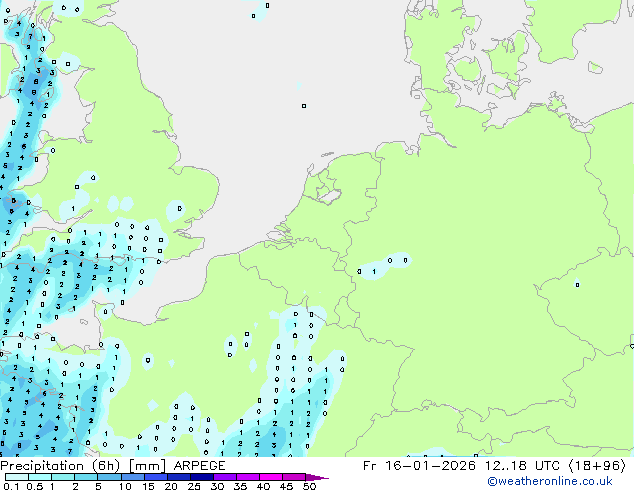634x490 pixels.
Task: Click the 30–35 mm purple swatch
Action: (224, 477)
